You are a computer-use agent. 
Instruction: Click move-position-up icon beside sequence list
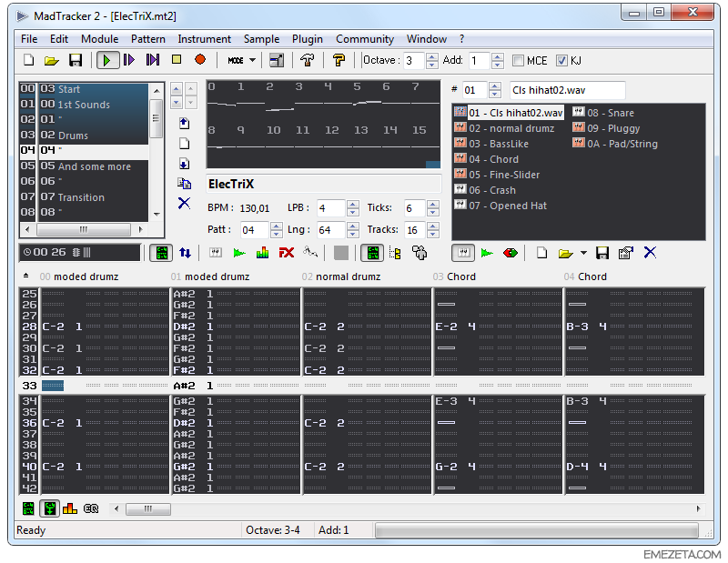tap(185, 123)
